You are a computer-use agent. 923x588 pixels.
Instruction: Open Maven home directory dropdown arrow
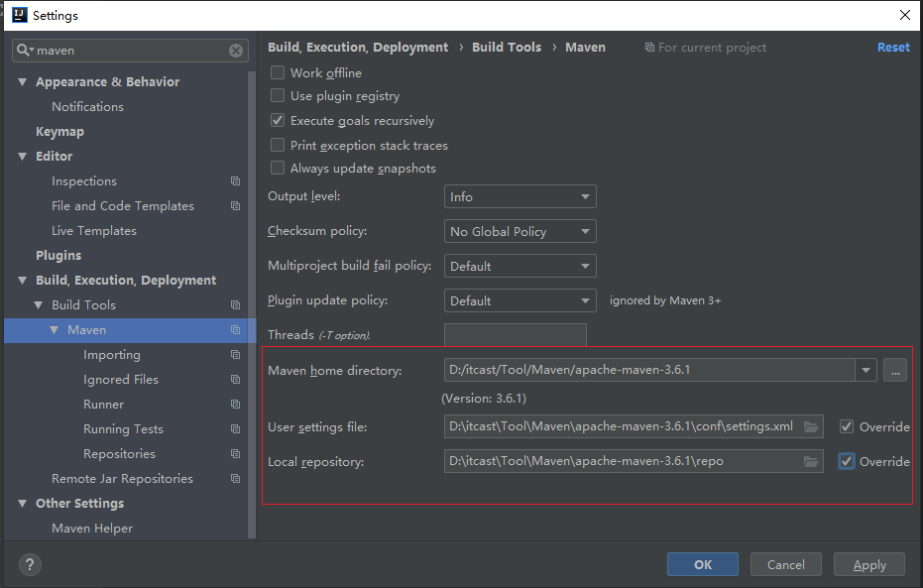[867, 371]
